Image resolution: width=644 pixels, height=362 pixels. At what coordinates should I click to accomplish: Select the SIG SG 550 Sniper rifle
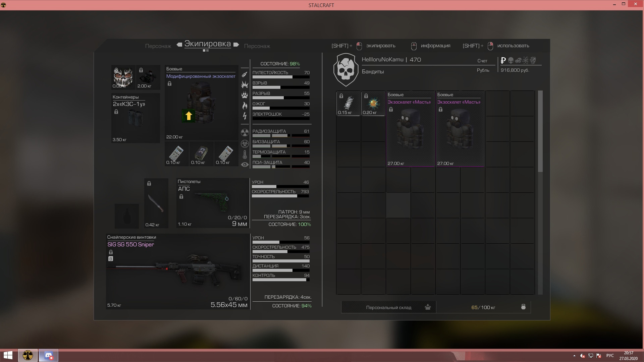point(178,271)
